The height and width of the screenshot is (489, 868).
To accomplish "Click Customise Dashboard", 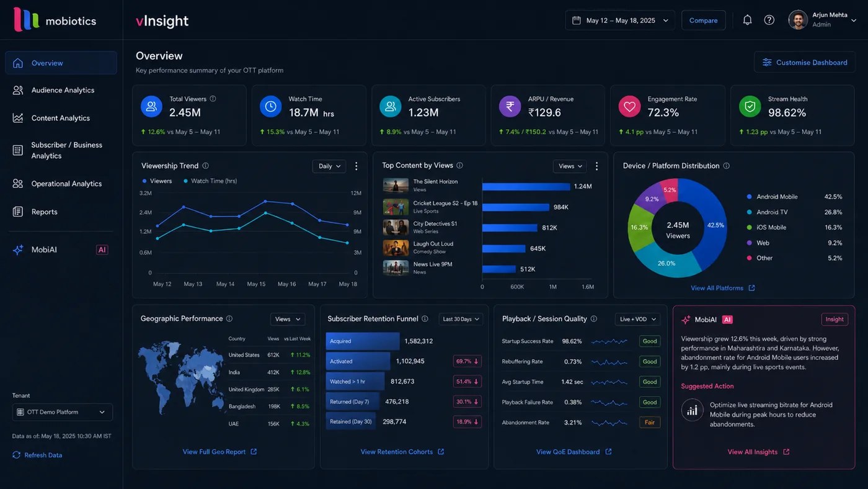I will [805, 62].
